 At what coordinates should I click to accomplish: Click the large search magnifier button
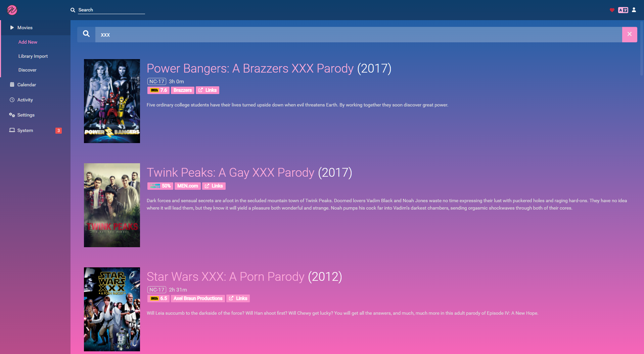coord(86,34)
